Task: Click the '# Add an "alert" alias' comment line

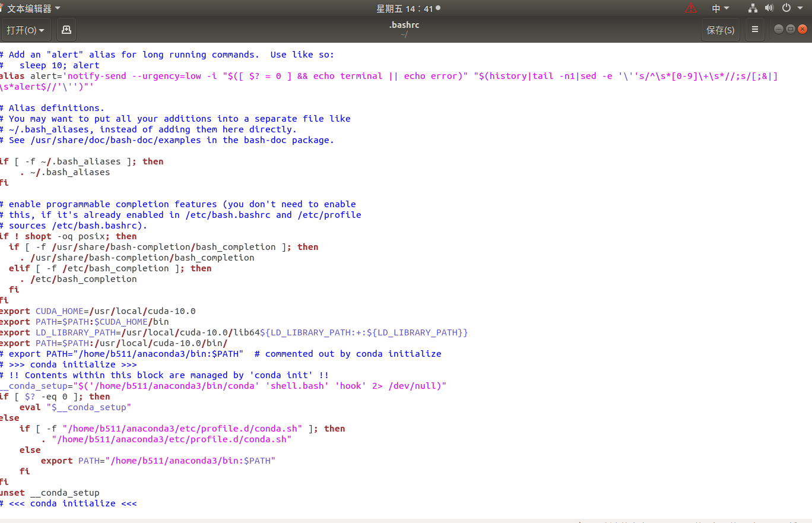Action: [x=167, y=55]
